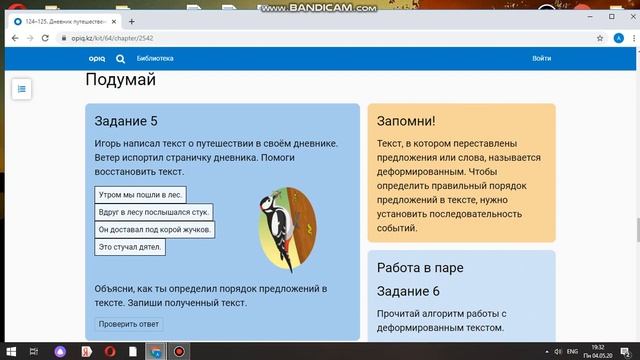Open the purple Alice assistant taskbar icon
The image size is (640, 360).
click(x=60, y=351)
